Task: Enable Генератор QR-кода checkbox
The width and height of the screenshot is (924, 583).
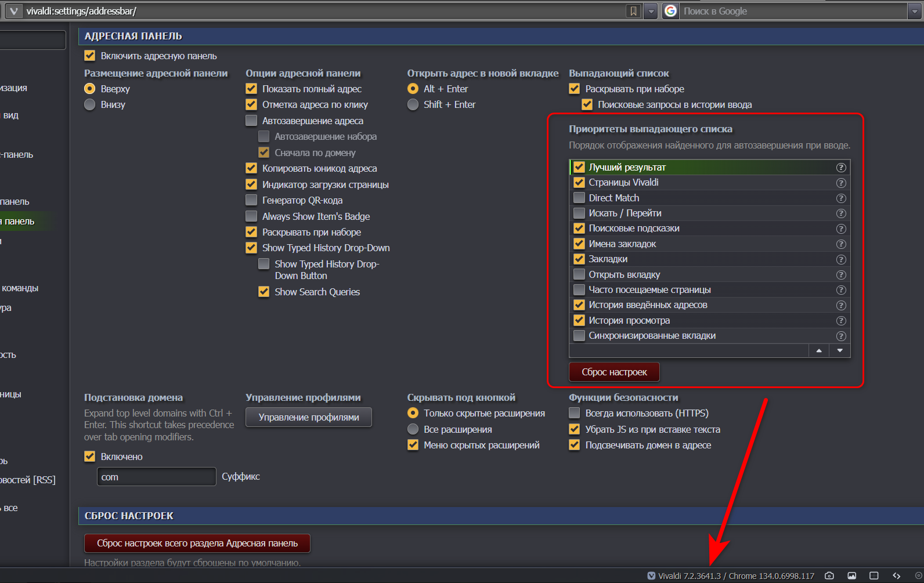Action: point(251,200)
